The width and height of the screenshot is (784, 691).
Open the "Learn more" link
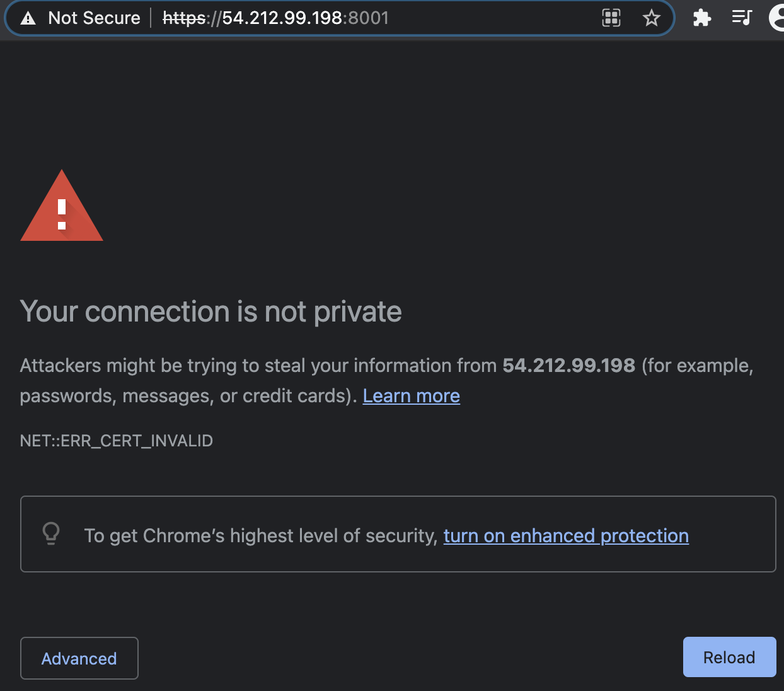[x=411, y=396]
